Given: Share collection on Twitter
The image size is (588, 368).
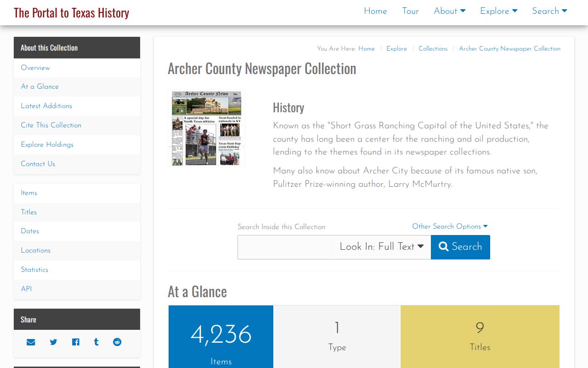Looking at the screenshot, I should (53, 342).
